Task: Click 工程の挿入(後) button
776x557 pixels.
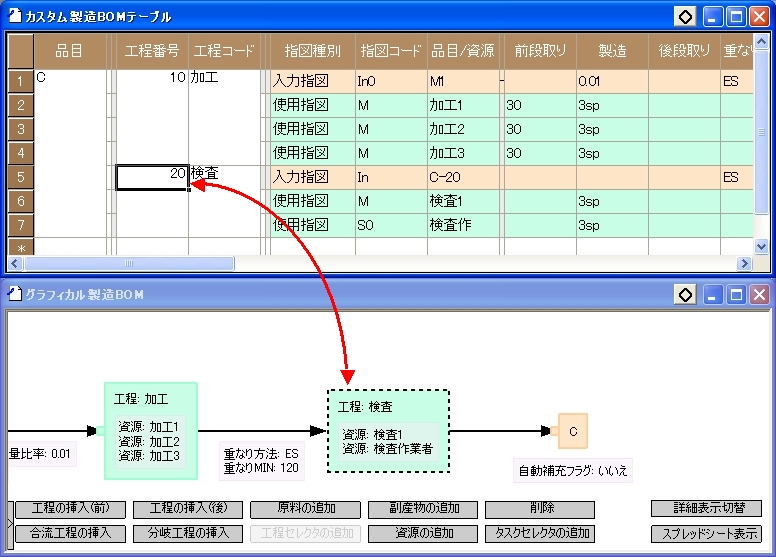Action: (x=188, y=508)
